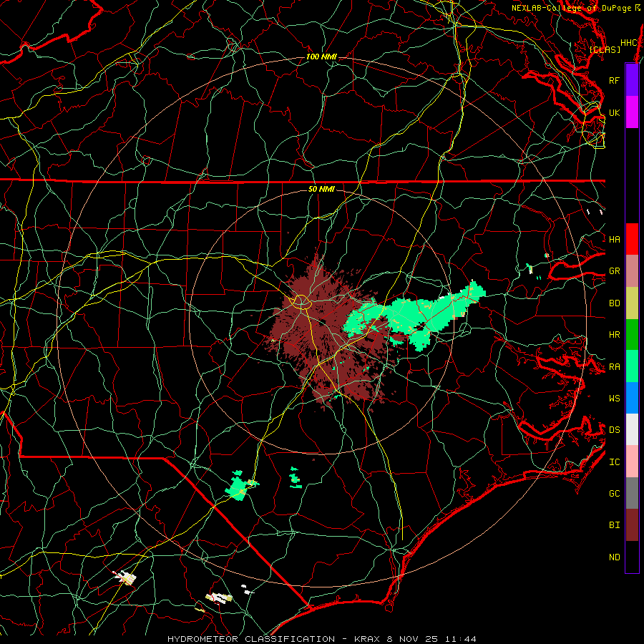Click the DS white legend swatch
The width and height of the screenshot is (644, 644).
(x=632, y=429)
